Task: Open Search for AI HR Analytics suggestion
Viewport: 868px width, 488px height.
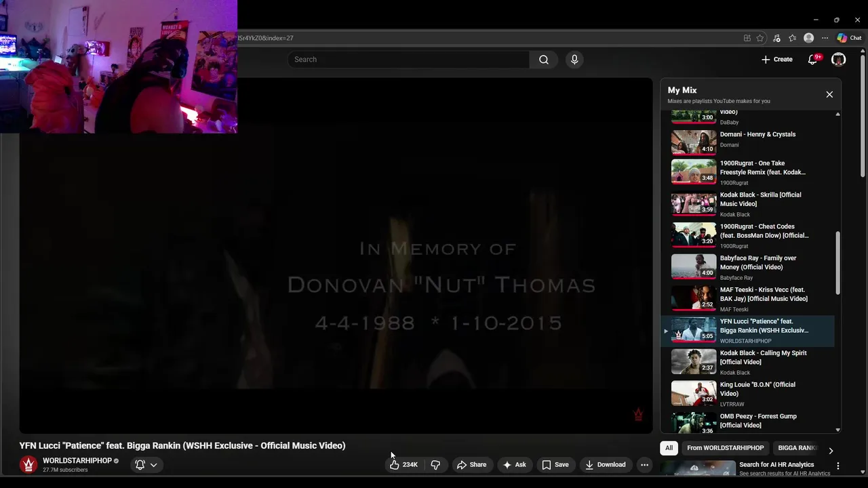Action: coord(776,465)
